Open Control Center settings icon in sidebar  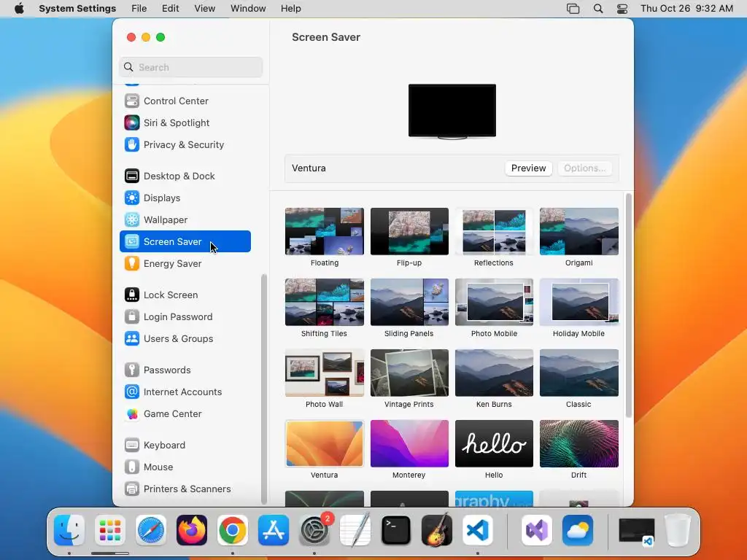click(132, 101)
